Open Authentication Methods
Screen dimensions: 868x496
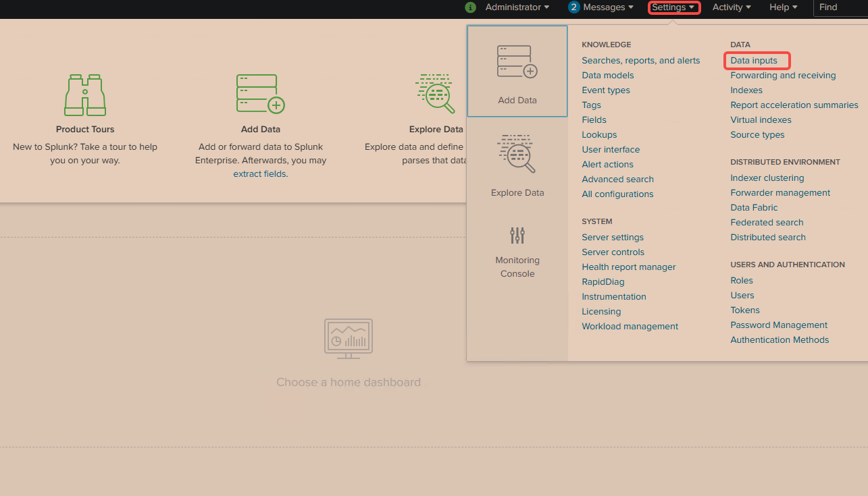[780, 340]
